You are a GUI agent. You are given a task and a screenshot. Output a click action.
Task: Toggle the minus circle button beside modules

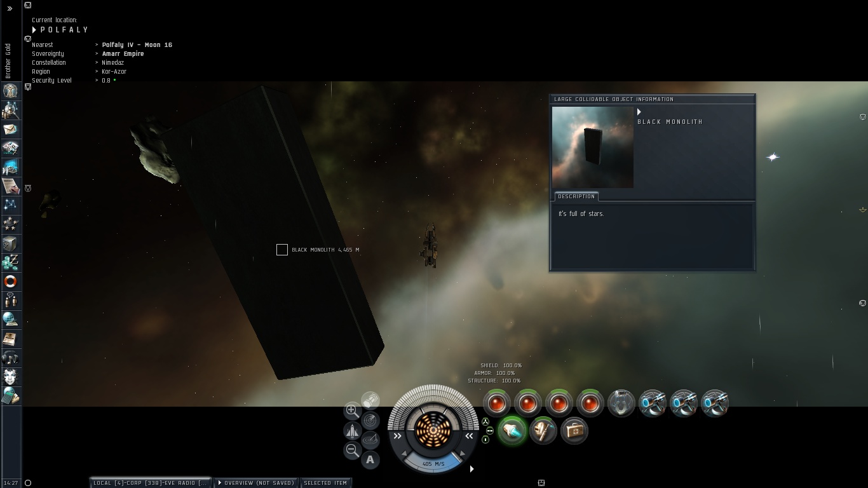point(489,430)
